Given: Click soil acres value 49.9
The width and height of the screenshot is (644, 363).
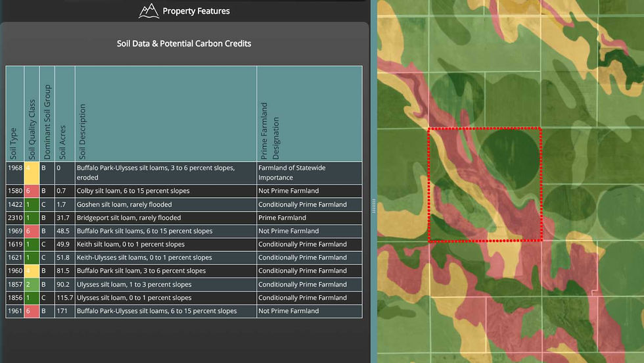Looking at the screenshot, I should coord(63,244).
